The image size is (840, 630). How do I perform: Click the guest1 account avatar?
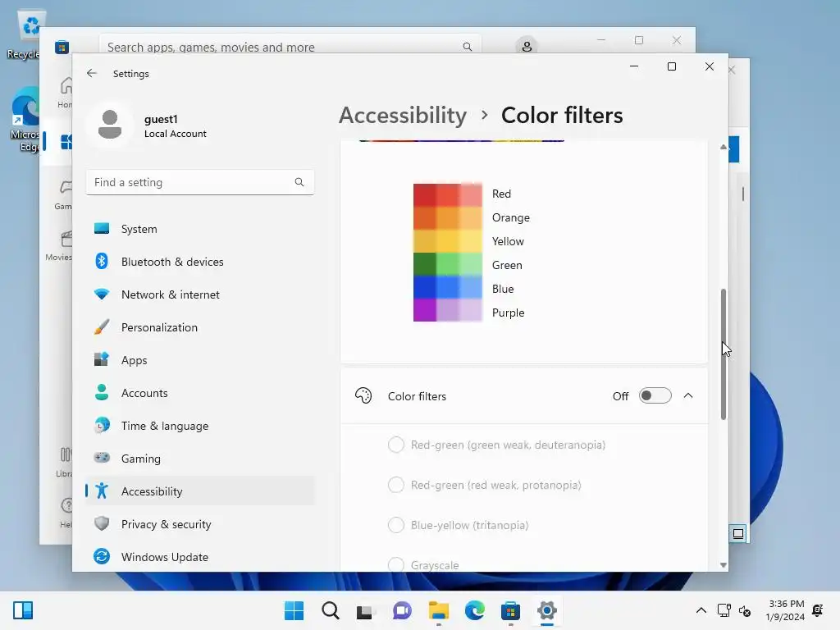(110, 125)
